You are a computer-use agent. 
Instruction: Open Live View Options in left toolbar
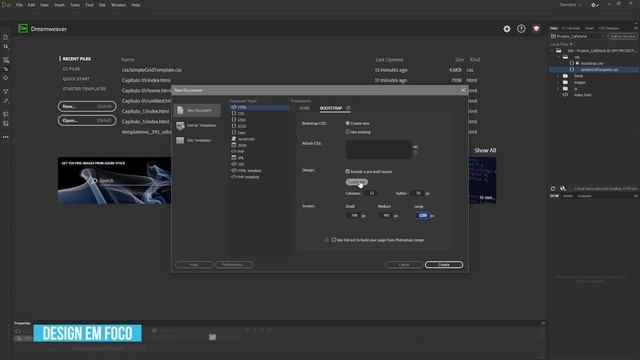coord(6,60)
